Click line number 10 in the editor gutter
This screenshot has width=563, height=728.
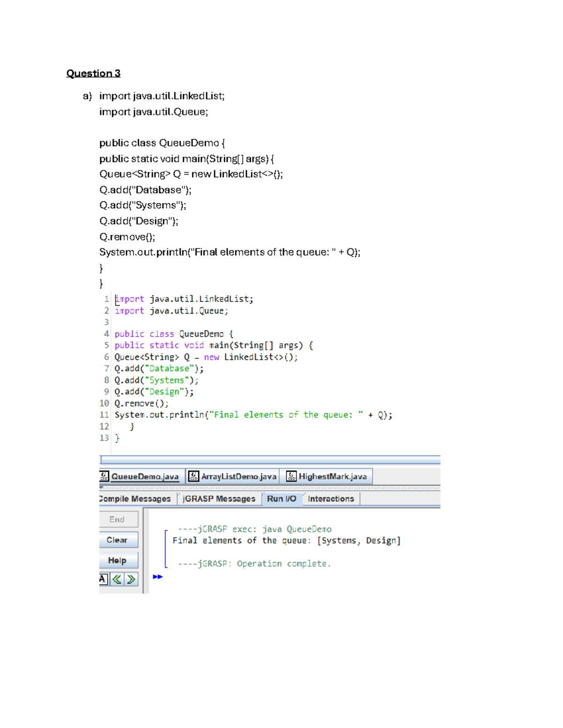point(104,403)
